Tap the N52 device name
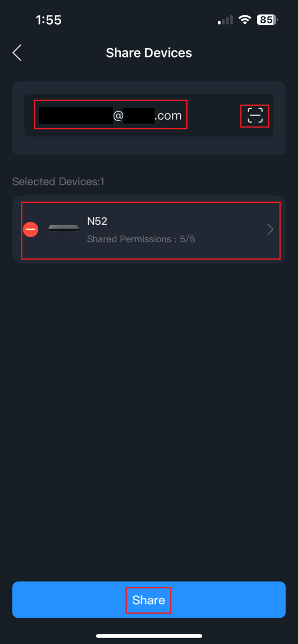This screenshot has height=644, width=298. click(x=97, y=221)
